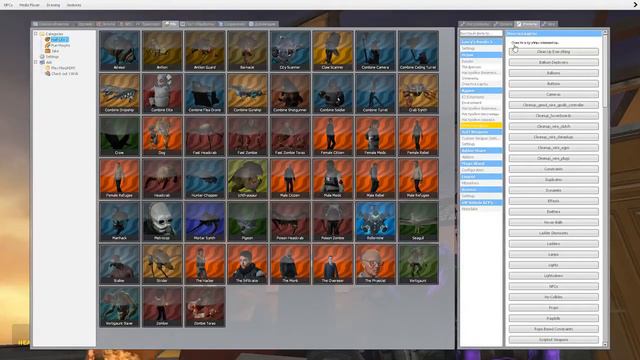640x360 pixels.
Task: Click the Buttons cleanup button
Action: click(553, 84)
